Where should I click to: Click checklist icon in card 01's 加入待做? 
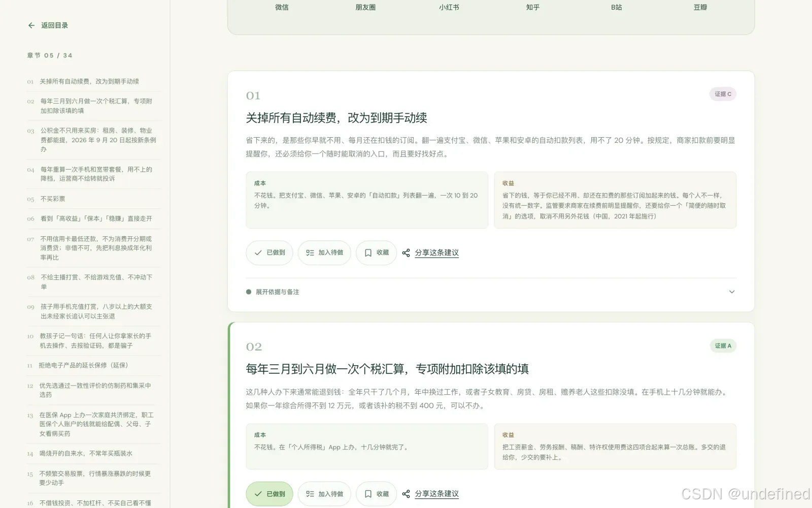(x=310, y=252)
